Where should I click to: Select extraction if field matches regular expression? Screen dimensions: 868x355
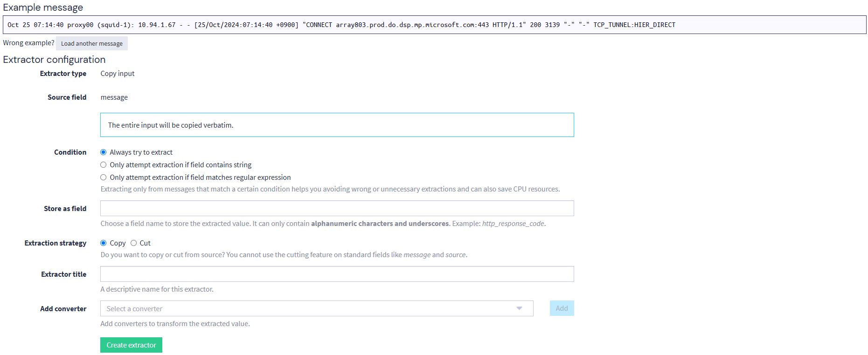104,177
